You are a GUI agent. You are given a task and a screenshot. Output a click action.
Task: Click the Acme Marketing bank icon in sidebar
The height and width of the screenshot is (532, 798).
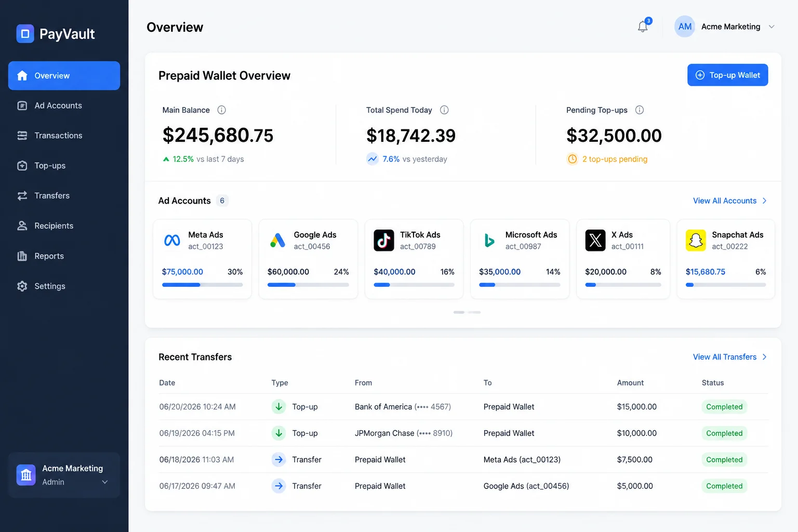[x=26, y=475]
